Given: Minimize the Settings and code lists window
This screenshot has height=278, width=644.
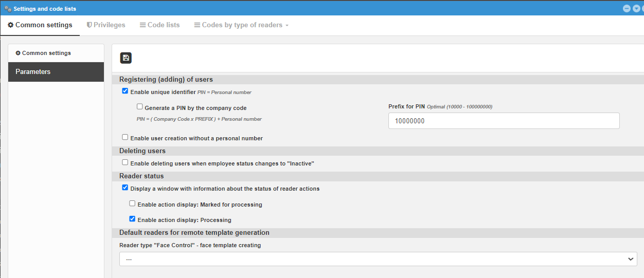Looking at the screenshot, I should (627, 8).
